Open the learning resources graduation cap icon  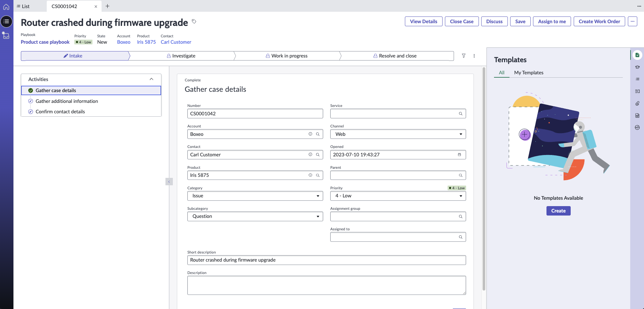tap(637, 67)
